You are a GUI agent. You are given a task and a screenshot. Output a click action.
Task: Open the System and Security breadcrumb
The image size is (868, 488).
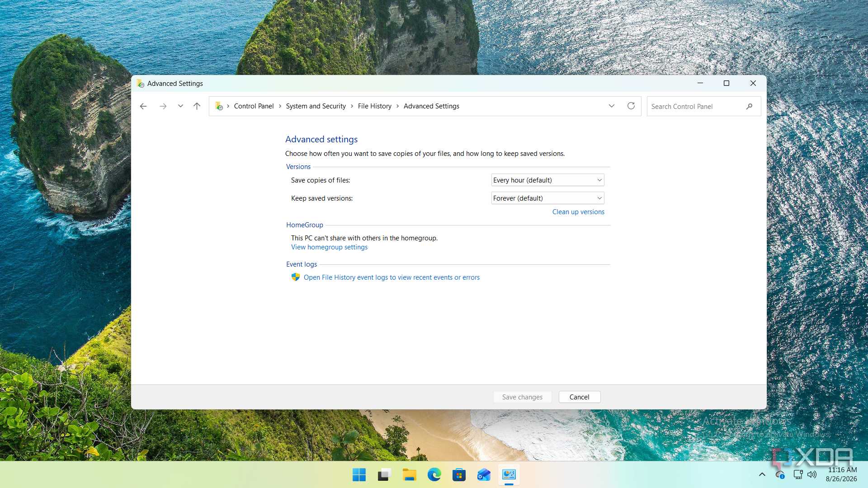click(x=316, y=106)
